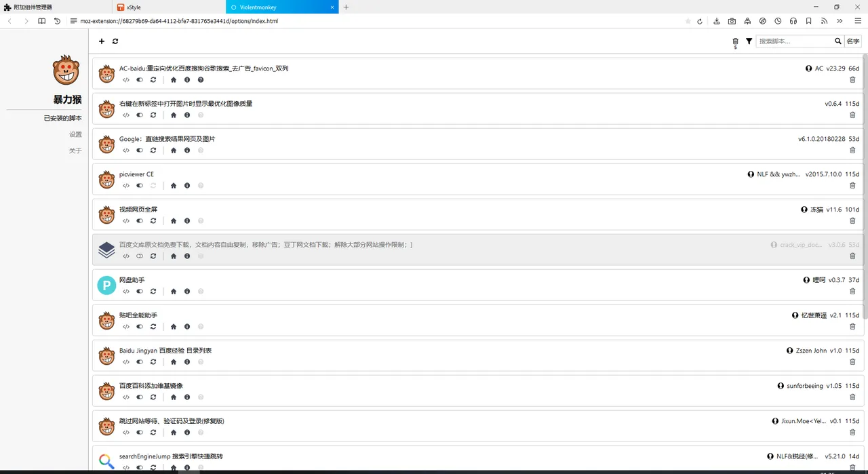Open the reader view book icon
This screenshot has width=868, height=474.
(x=42, y=21)
